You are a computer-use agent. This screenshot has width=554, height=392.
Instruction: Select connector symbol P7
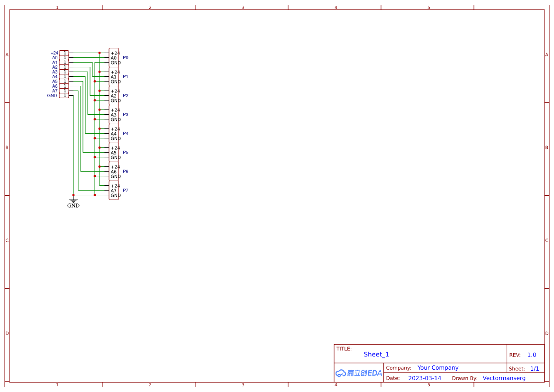pyautogui.click(x=113, y=190)
